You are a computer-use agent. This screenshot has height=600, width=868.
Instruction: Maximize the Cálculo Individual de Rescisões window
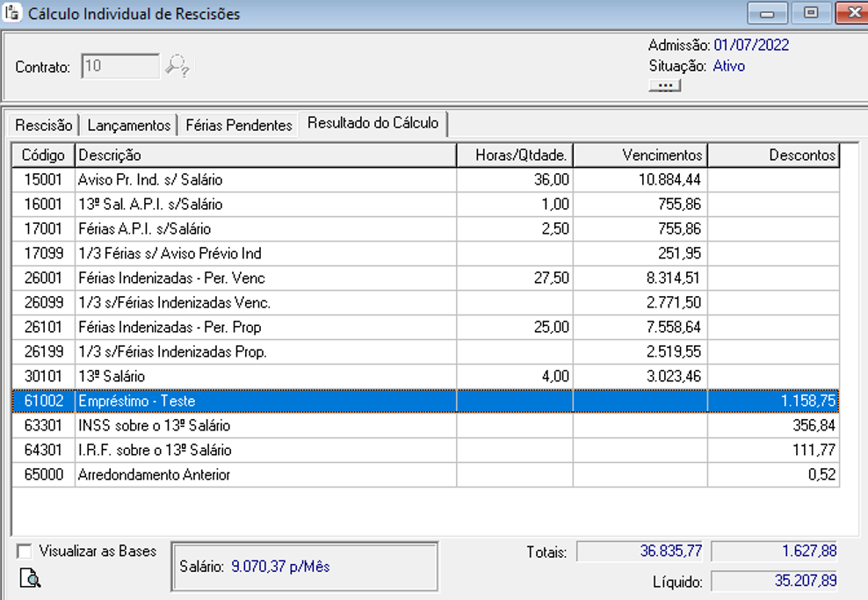tap(811, 13)
